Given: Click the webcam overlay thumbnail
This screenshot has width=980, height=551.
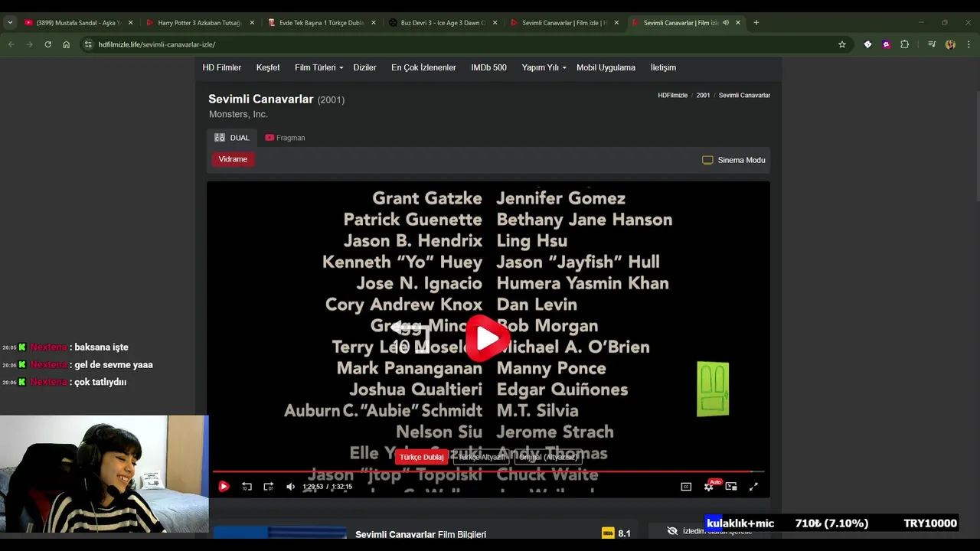Looking at the screenshot, I should 104,474.
